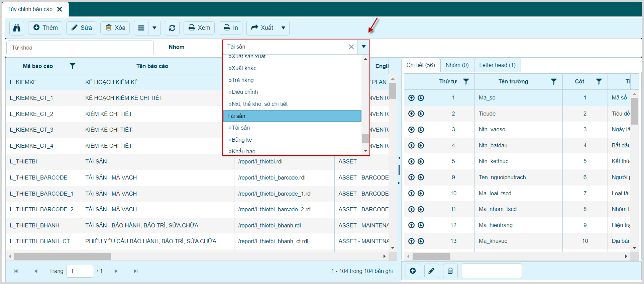644x284 pixels.
Task: Click the Xóa delete button
Action: (115, 28)
